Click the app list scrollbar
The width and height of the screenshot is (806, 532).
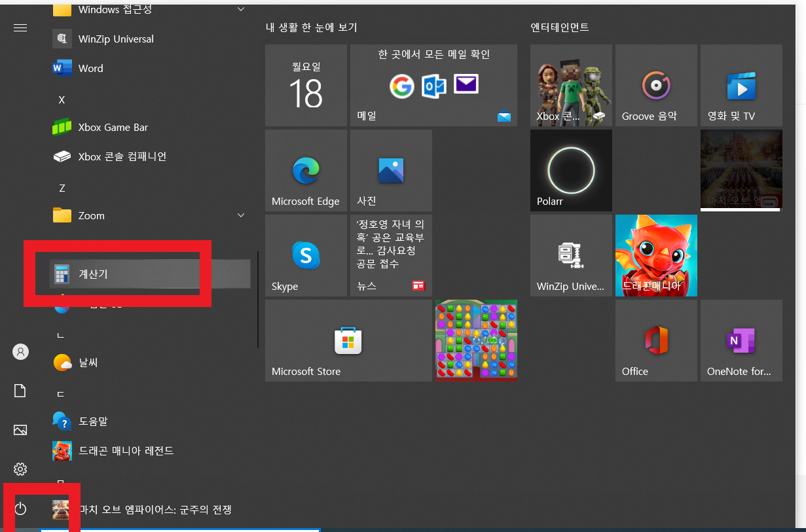tap(259, 300)
